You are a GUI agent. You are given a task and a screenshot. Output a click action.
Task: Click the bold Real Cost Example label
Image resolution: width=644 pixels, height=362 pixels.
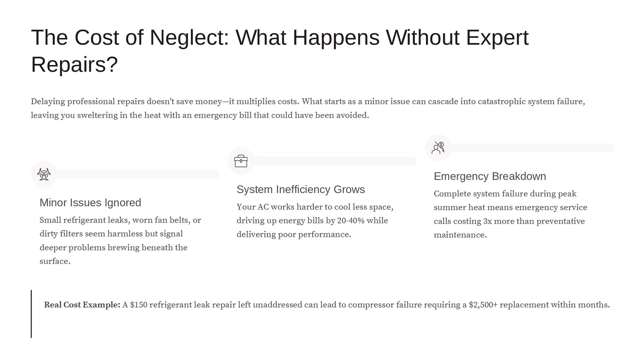[x=82, y=305]
